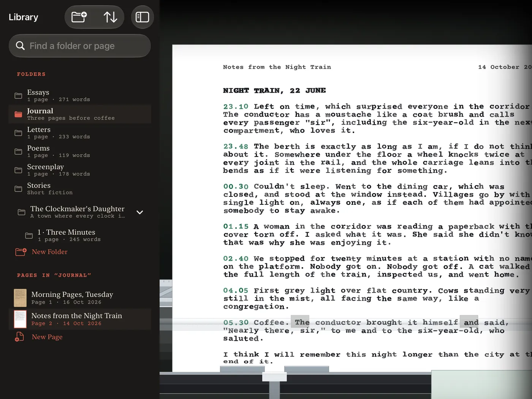Click the Stories folder icon
The height and width of the screenshot is (399, 532).
pyautogui.click(x=18, y=189)
